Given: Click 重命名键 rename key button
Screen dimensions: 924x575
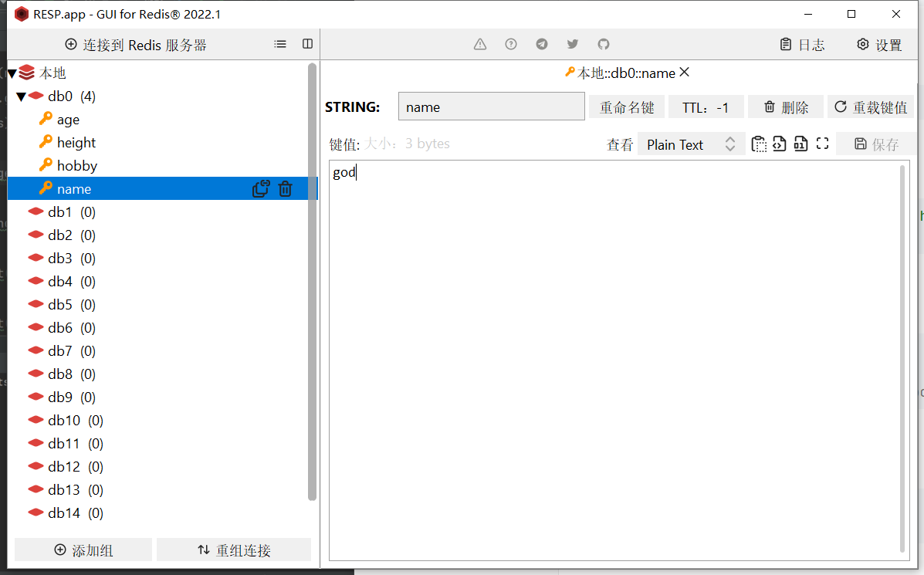Looking at the screenshot, I should coord(626,107).
